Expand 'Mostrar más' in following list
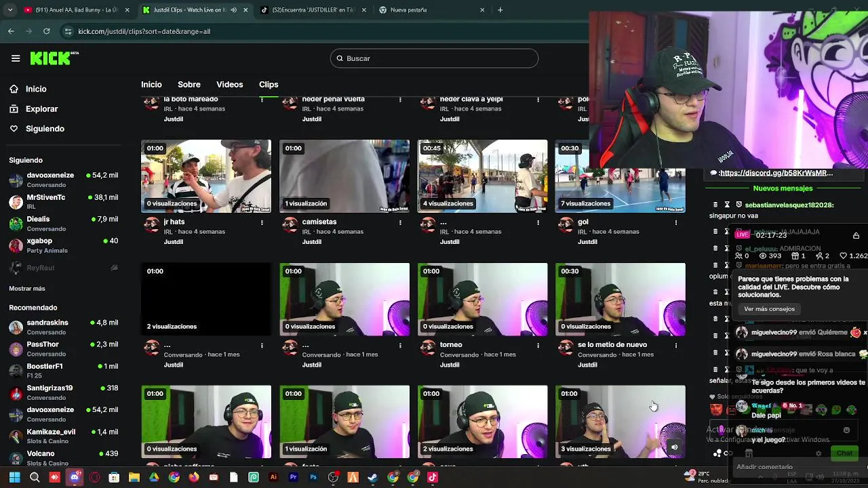The width and height of the screenshot is (868, 488). pos(27,288)
